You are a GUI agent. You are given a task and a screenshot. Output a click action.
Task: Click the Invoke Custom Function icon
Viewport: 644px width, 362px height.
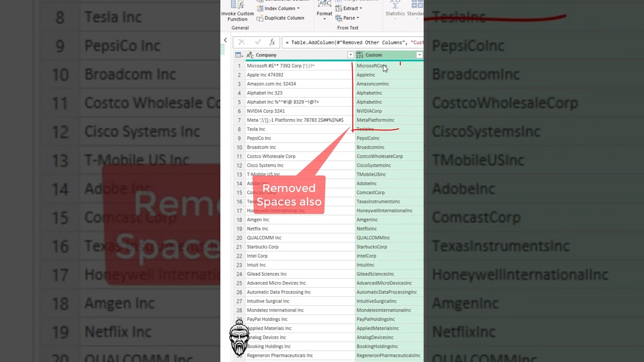click(237, 4)
